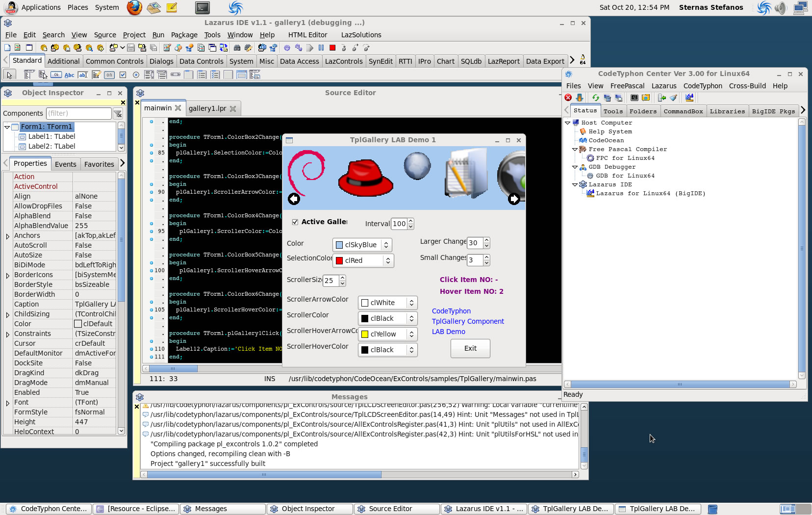Open the Firefox launcher in the top panel
812x515 pixels.
pos(134,7)
